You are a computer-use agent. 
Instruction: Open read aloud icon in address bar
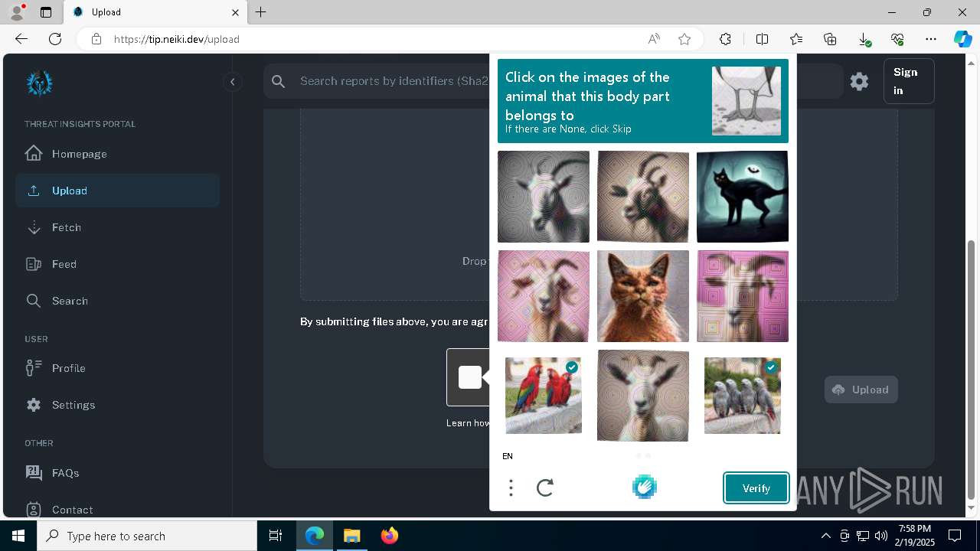654,39
